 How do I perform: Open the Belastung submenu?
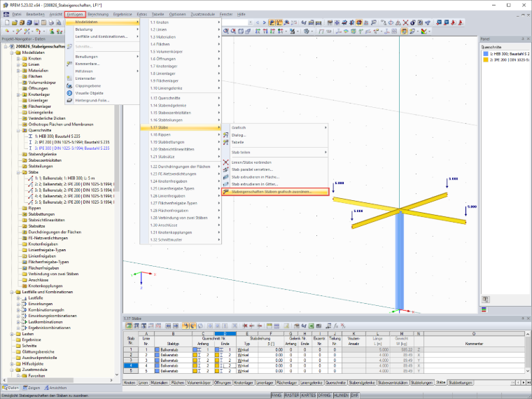coord(102,29)
